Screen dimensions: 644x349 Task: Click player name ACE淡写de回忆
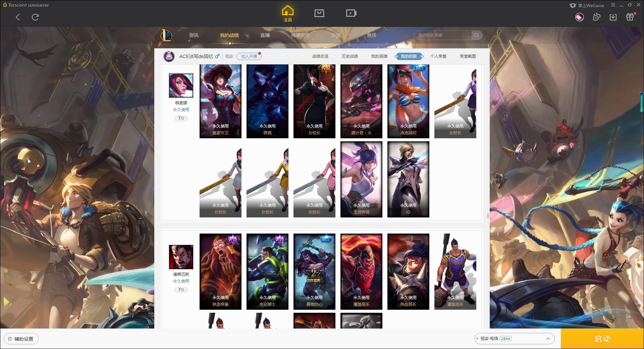[196, 56]
